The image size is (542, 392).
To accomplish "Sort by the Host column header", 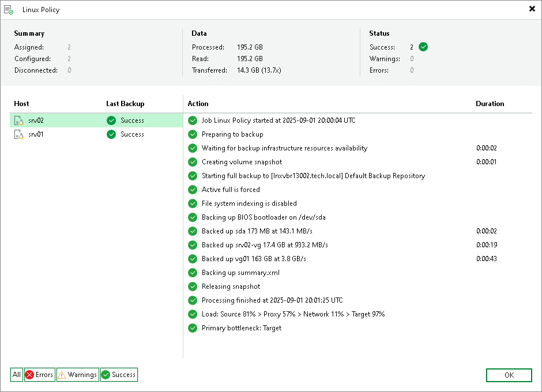I will (21, 104).
